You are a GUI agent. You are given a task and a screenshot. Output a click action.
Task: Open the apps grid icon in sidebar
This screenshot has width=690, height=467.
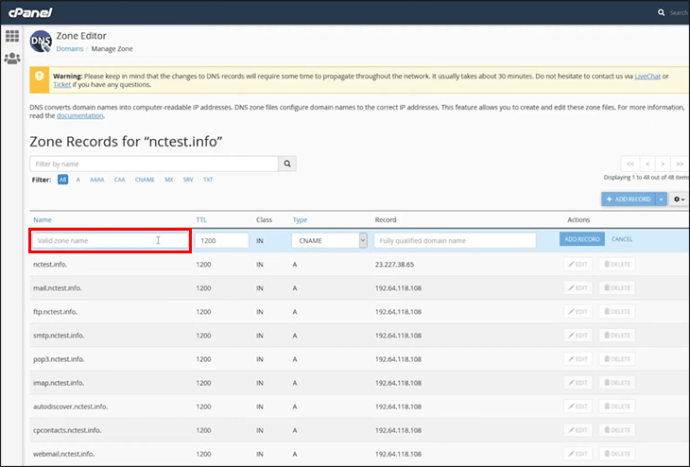pyautogui.click(x=12, y=36)
